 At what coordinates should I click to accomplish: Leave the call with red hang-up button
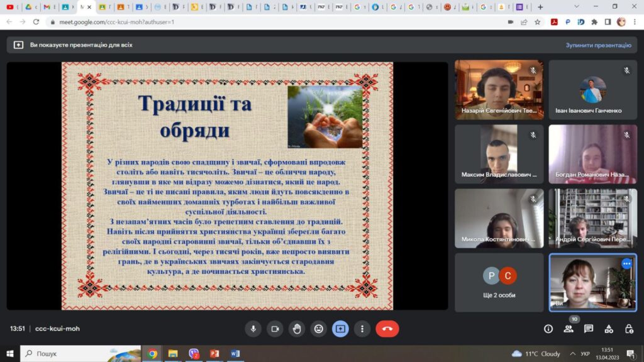[387, 329]
